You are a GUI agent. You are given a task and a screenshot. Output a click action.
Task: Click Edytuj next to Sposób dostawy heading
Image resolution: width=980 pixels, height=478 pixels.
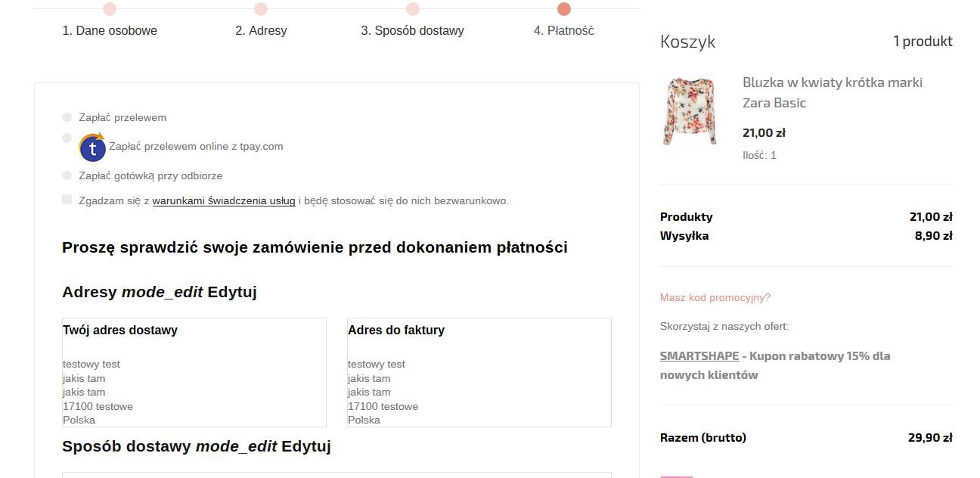306,446
